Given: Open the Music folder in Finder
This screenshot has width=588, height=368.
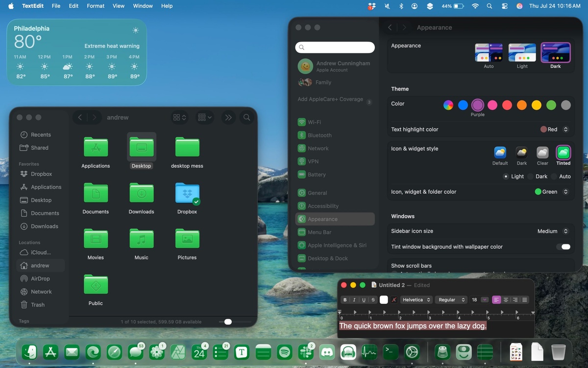Looking at the screenshot, I should tap(141, 238).
